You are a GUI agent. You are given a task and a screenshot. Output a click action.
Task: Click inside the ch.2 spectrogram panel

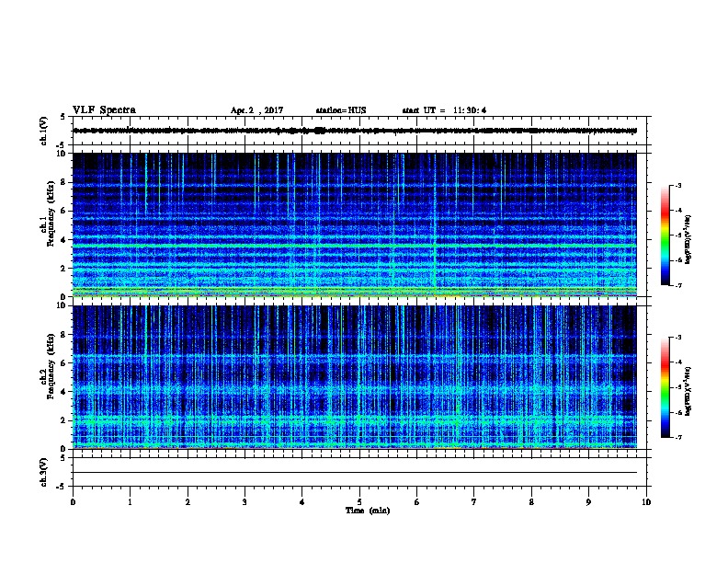[x=355, y=377]
